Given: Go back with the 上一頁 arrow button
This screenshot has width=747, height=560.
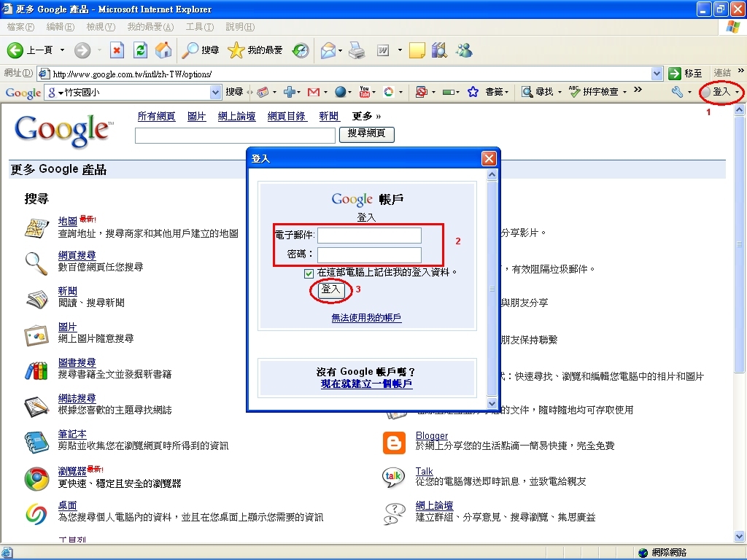Looking at the screenshot, I should click(29, 50).
